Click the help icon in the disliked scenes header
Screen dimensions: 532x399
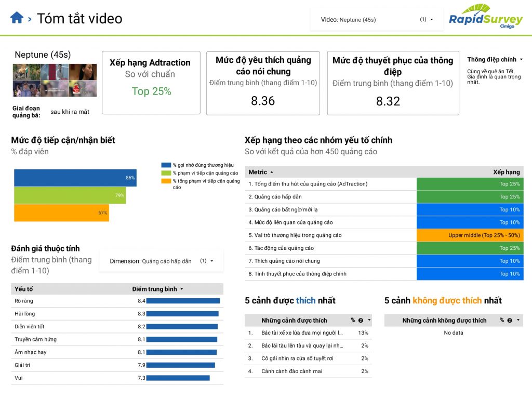coord(510,320)
